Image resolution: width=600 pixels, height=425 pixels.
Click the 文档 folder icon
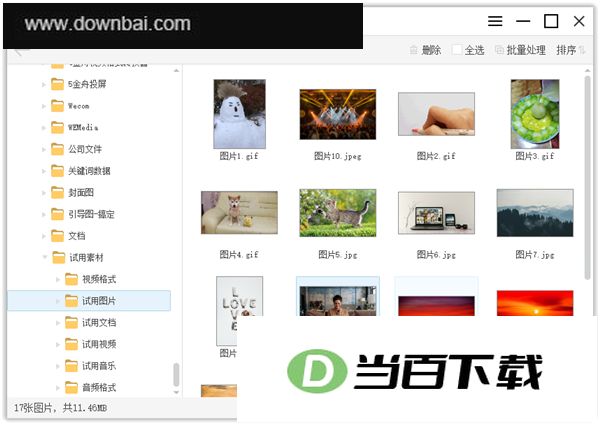pyautogui.click(x=57, y=236)
